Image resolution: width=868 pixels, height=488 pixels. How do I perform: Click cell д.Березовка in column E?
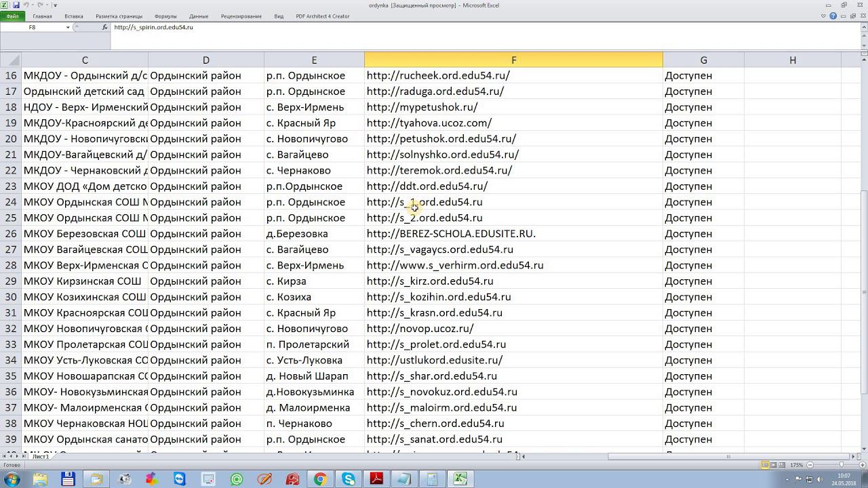[x=314, y=234]
